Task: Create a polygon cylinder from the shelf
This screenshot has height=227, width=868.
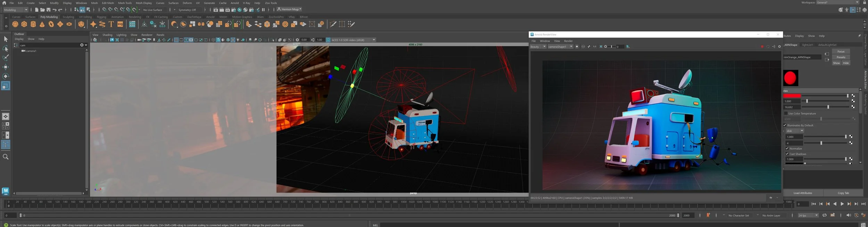Action: (33, 24)
